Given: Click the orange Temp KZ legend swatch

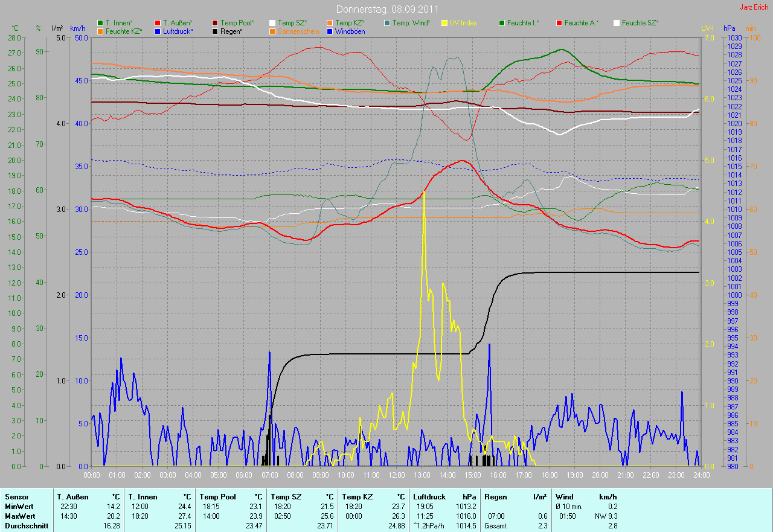Looking at the screenshot, I should pos(330,23).
